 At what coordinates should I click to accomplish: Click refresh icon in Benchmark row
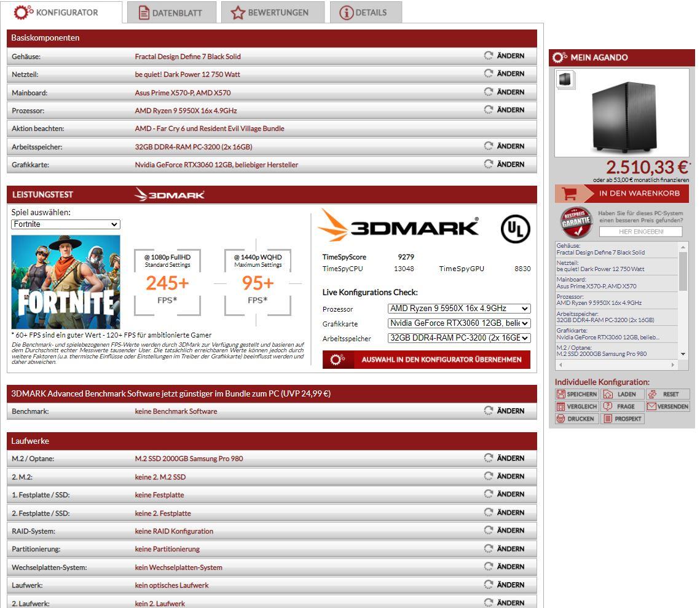489,411
